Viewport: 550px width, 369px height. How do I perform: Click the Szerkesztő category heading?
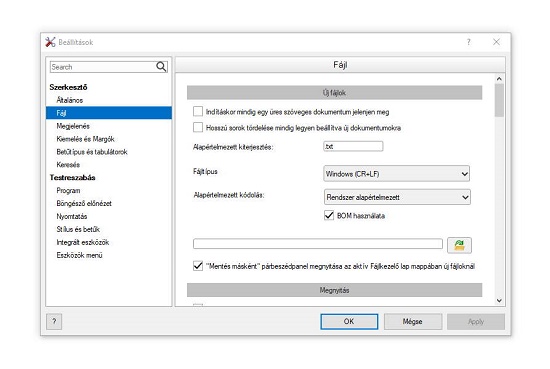[68, 87]
